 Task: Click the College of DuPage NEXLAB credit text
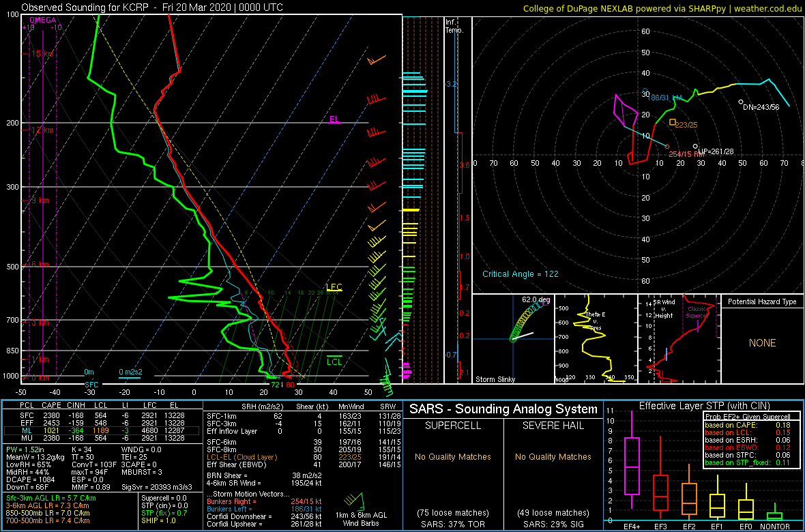pos(662,8)
